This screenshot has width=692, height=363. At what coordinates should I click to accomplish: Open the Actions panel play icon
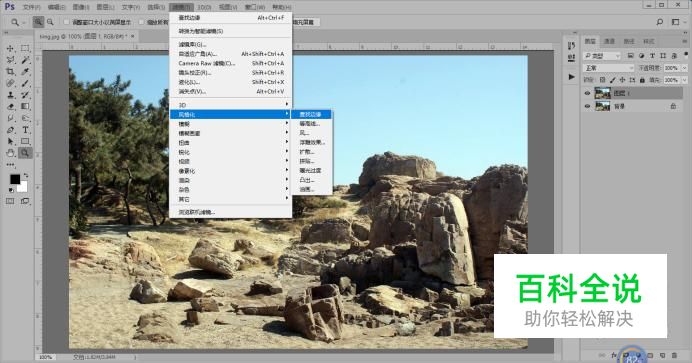pos(572,77)
